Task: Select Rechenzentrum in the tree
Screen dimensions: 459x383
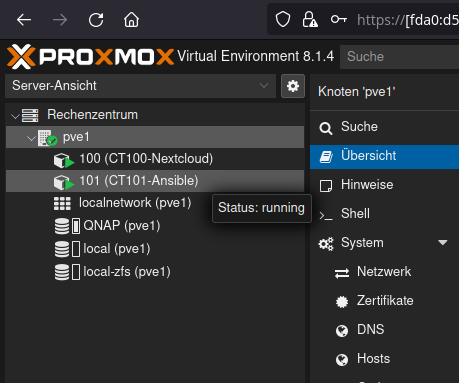Action: [x=92, y=115]
